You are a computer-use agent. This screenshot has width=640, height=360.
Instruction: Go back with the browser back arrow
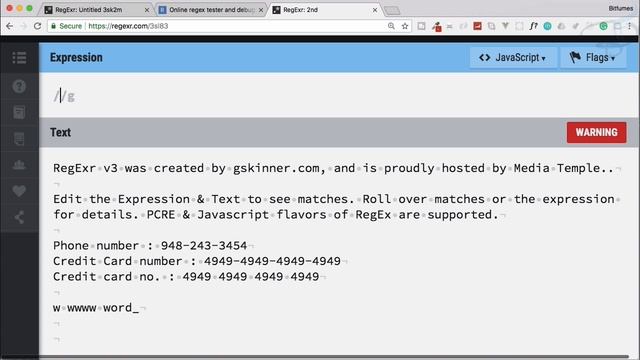[x=9, y=26]
